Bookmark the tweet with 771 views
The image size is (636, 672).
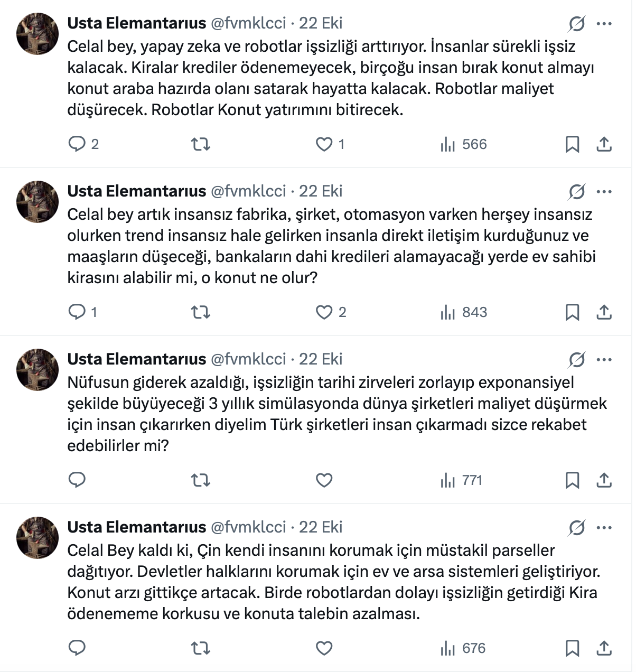click(572, 480)
